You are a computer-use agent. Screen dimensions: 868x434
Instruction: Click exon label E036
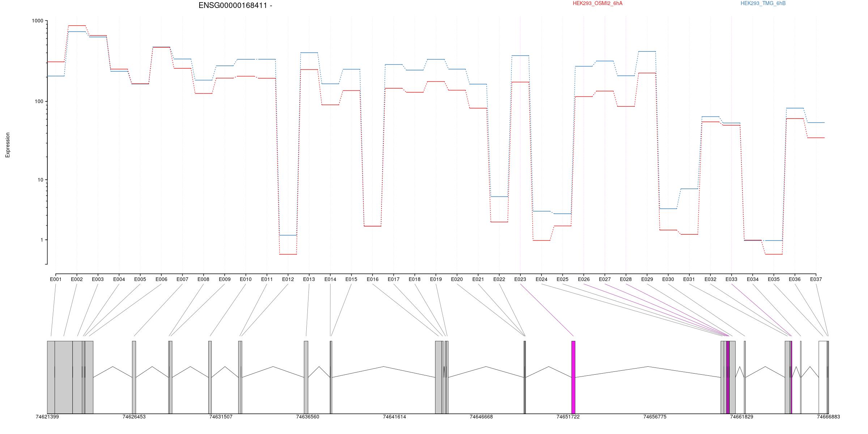click(795, 279)
